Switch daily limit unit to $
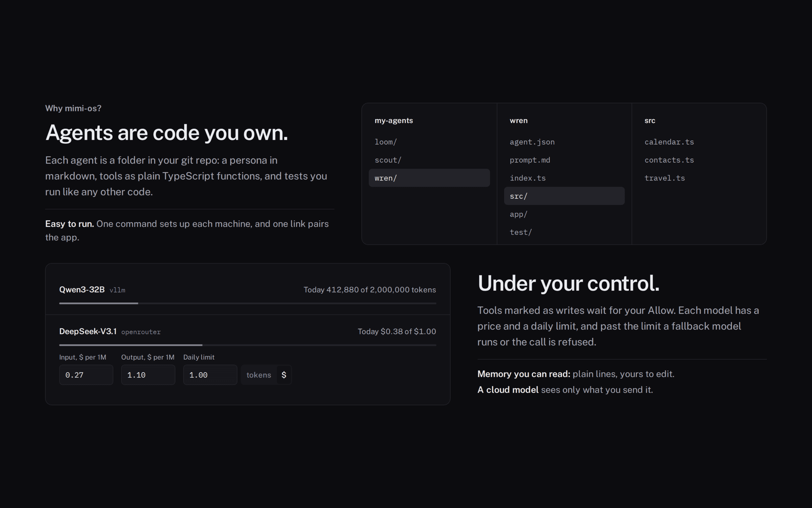This screenshot has height=508, width=812. pos(284,375)
